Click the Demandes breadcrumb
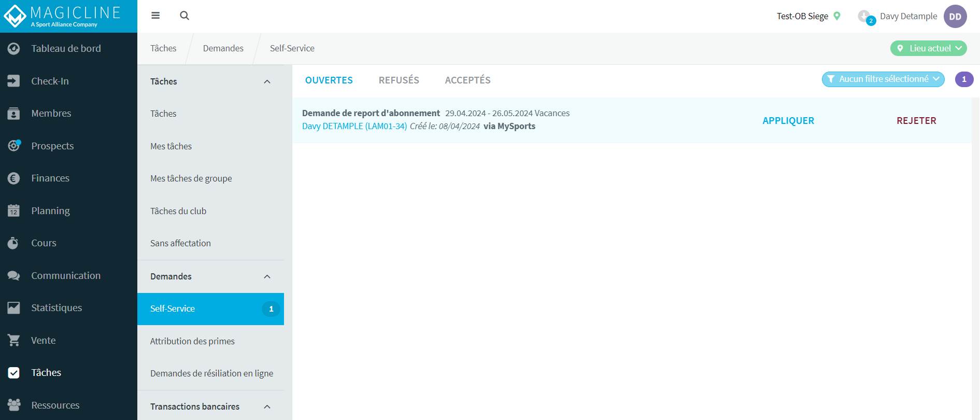The image size is (980, 420). point(223,49)
